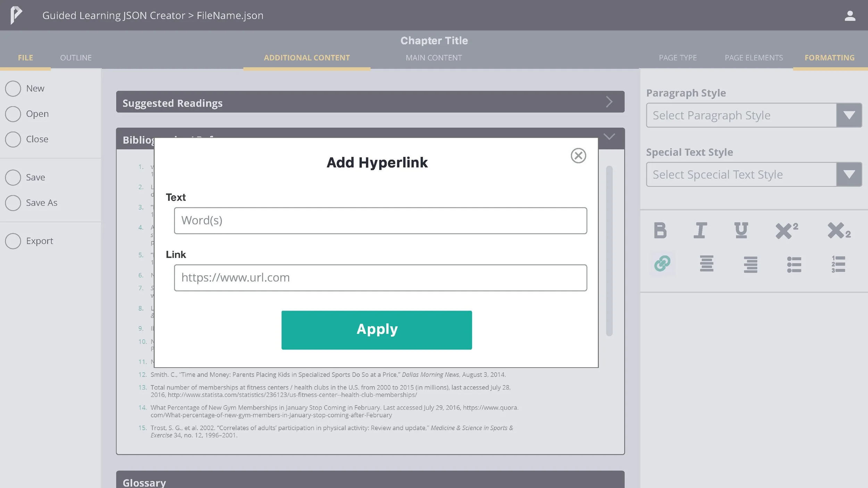Open the PAGE ELEMENTS tab
This screenshot has width=868, height=488.
(753, 58)
